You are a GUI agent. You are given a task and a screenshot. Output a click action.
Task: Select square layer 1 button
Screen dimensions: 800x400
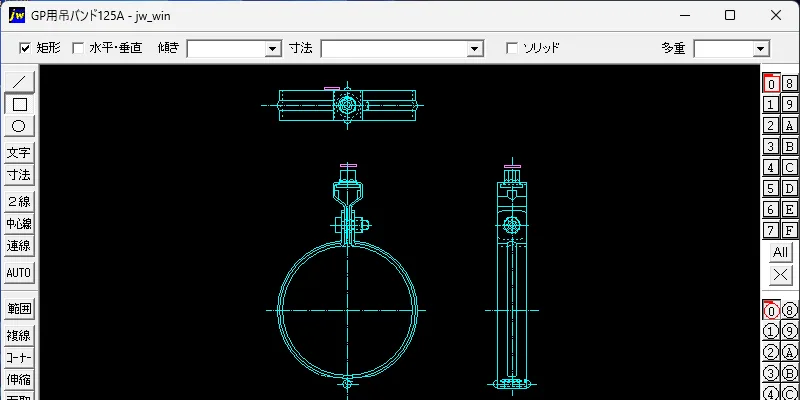click(771, 105)
